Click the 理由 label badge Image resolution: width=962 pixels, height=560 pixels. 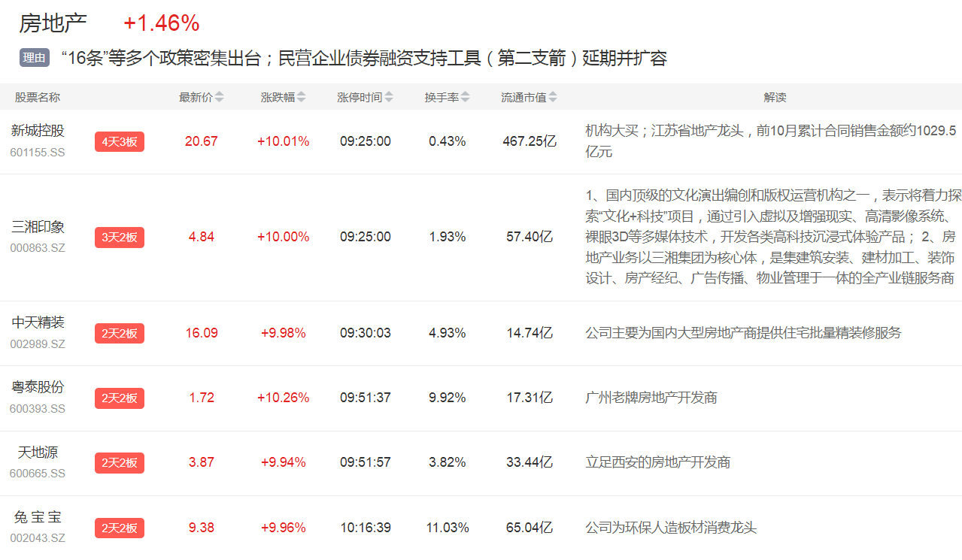pyautogui.click(x=35, y=58)
